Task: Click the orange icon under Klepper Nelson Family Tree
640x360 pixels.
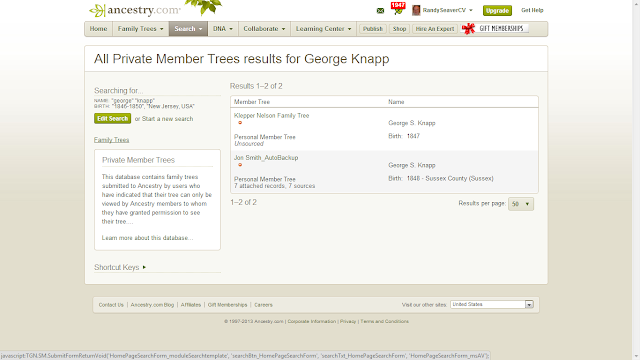Action: [240, 122]
